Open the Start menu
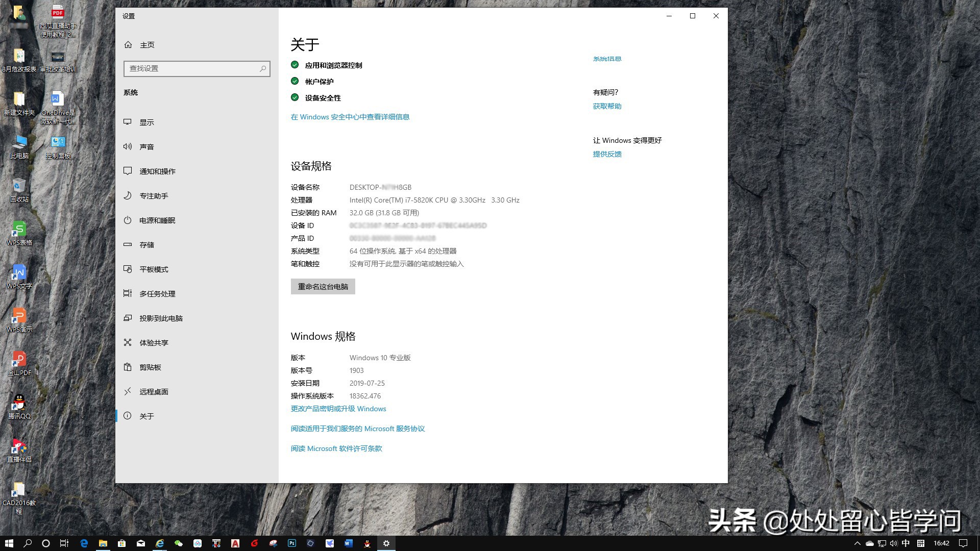980x551 pixels. point(9,543)
